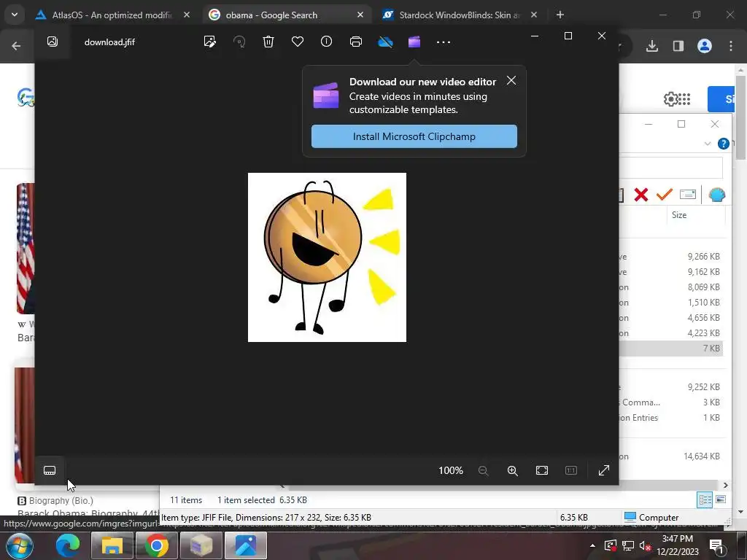Dismiss the video editor promo popup
Screen dimensions: 747x560
pos(511,80)
